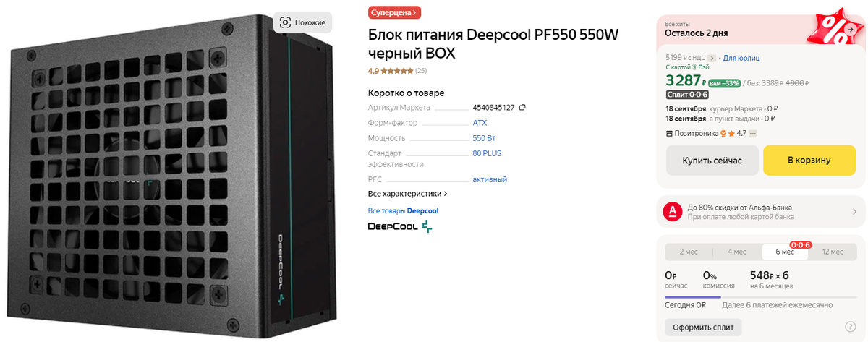Click the star rating stars under title
868x342 pixels.
pos(397,71)
